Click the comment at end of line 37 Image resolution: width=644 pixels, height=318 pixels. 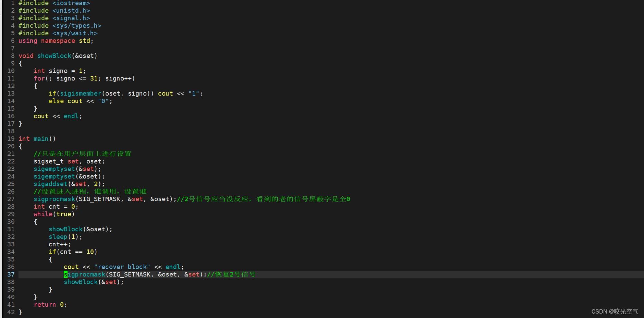coord(231,274)
